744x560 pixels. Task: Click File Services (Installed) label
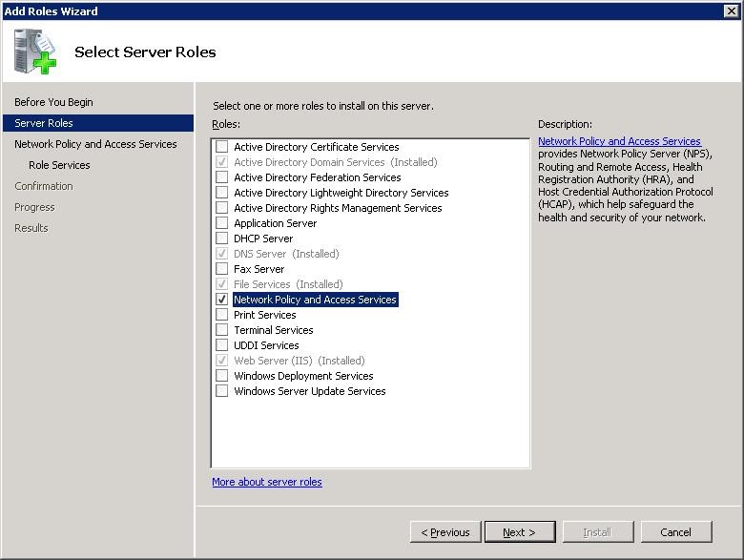click(x=288, y=283)
